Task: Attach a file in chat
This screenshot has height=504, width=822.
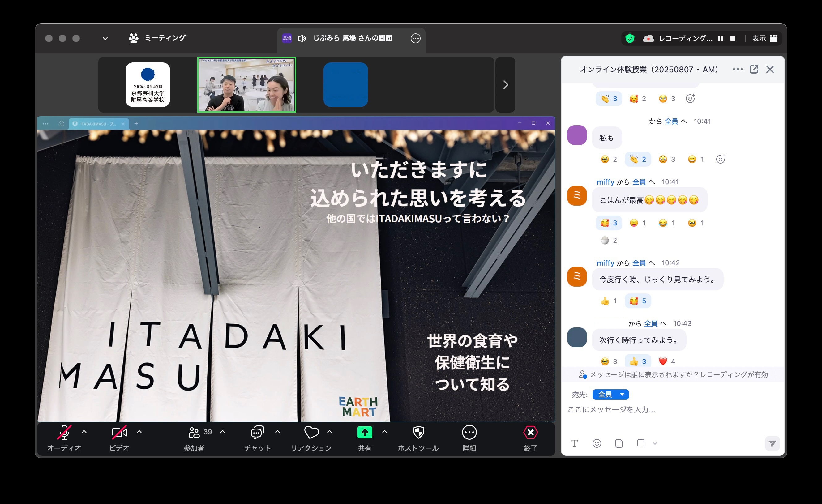Action: [619, 443]
